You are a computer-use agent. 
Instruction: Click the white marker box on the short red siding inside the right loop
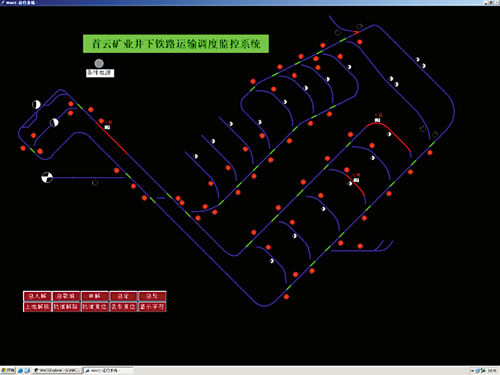pyautogui.click(x=356, y=180)
